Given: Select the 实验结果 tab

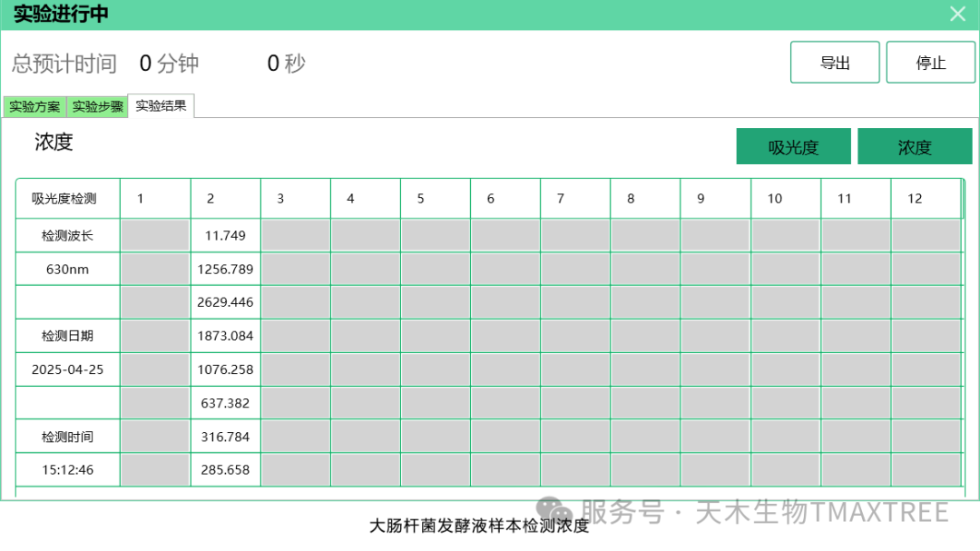Looking at the screenshot, I should click(x=162, y=105).
